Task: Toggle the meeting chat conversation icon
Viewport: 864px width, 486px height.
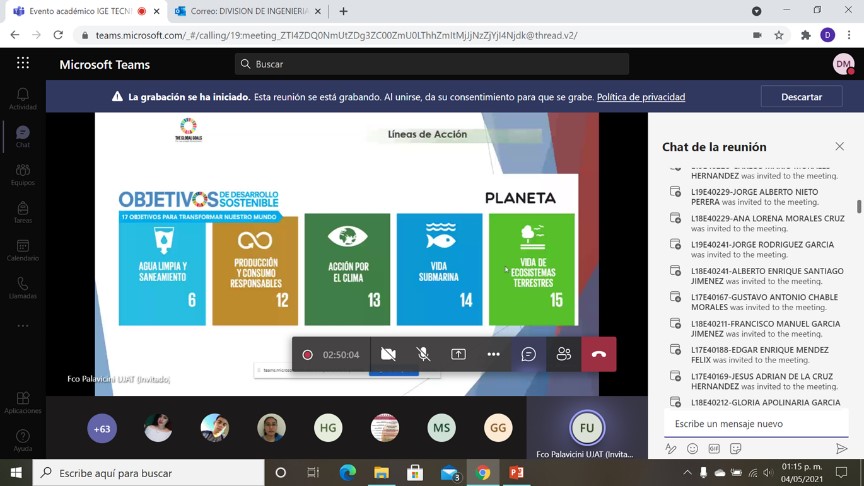Action: pos(528,354)
